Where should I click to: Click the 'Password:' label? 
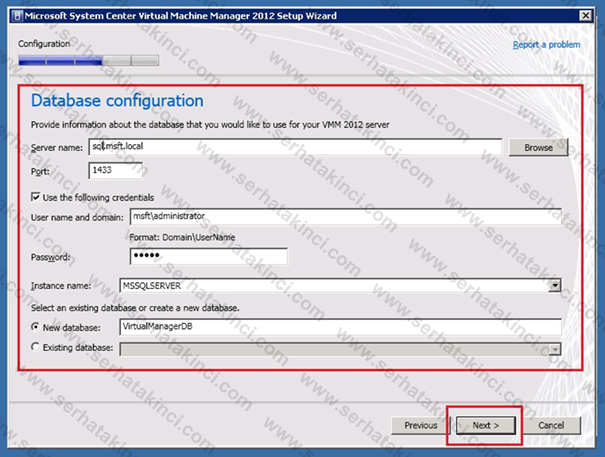[51, 257]
